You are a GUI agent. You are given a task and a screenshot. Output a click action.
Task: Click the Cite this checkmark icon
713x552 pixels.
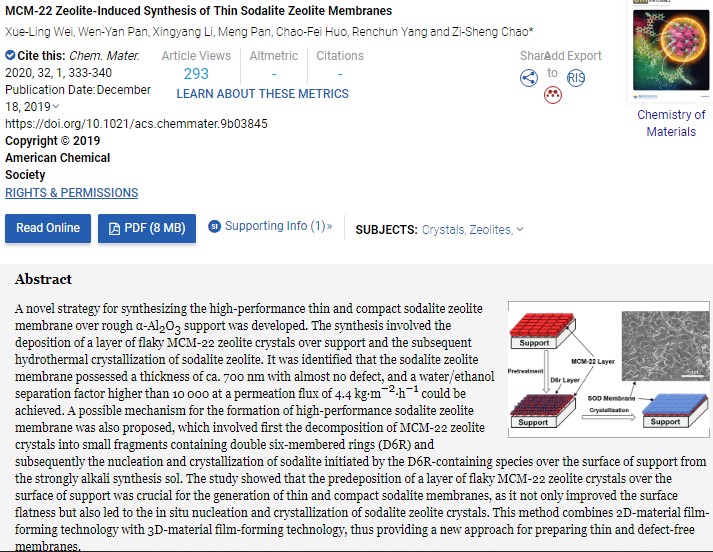point(10,56)
